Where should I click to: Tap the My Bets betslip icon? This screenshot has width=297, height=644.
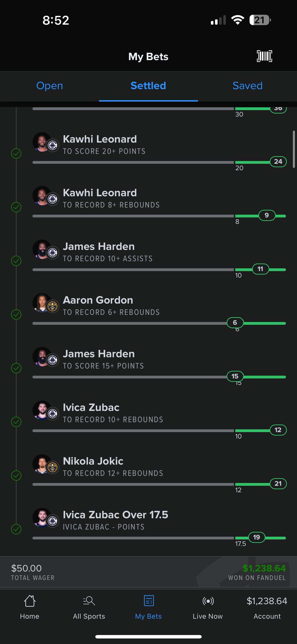(x=148, y=600)
